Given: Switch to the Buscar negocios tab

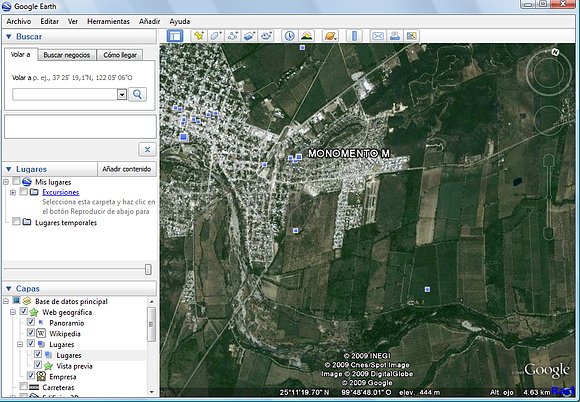Looking at the screenshot, I should click(67, 55).
